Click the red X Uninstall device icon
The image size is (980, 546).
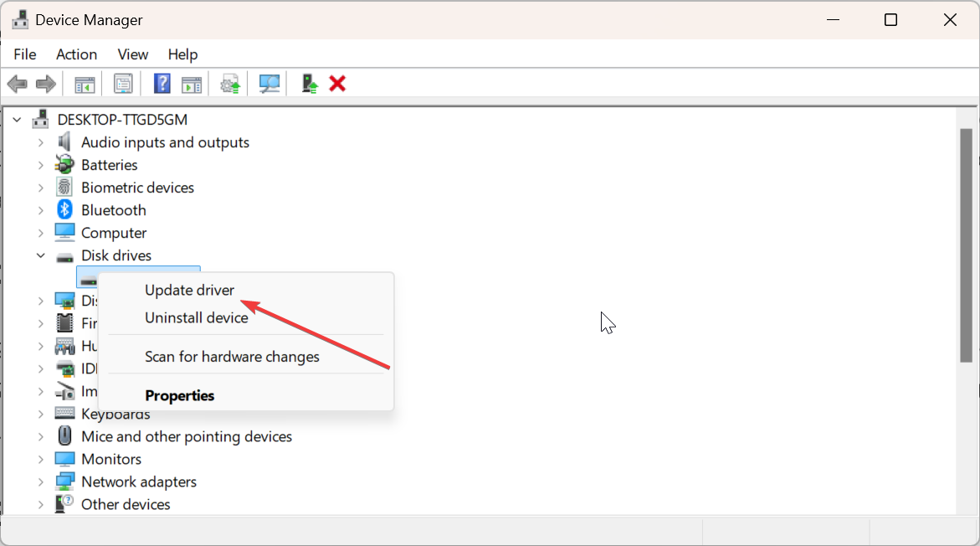[337, 84]
